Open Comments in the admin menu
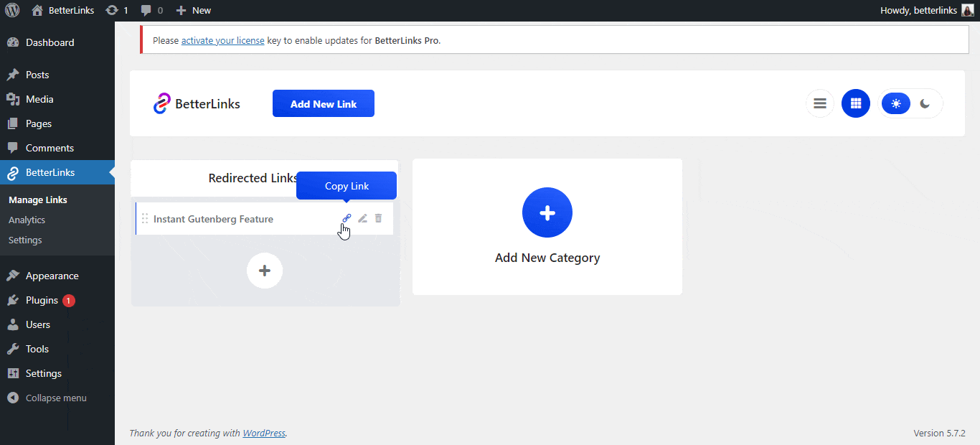The height and width of the screenshot is (445, 980). pos(57,148)
